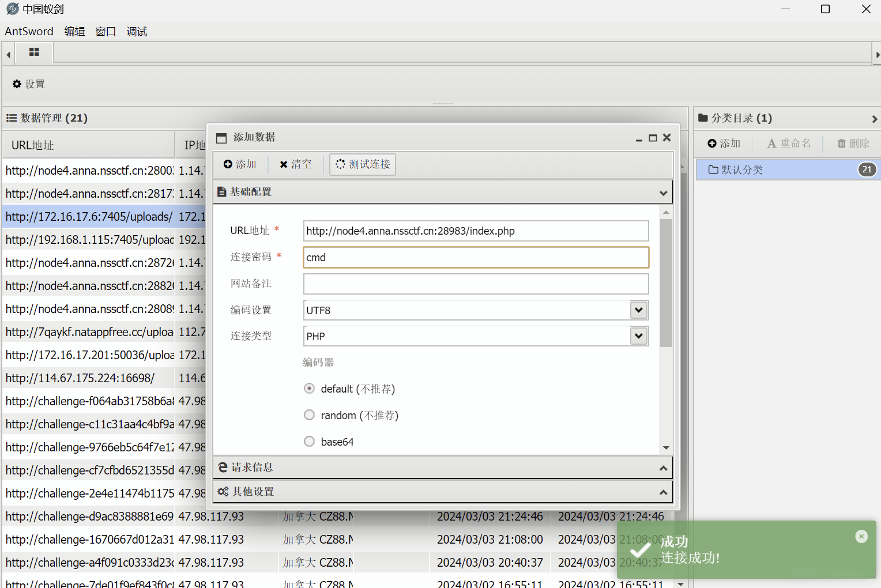Expand the 请求信息 section

coord(442,468)
